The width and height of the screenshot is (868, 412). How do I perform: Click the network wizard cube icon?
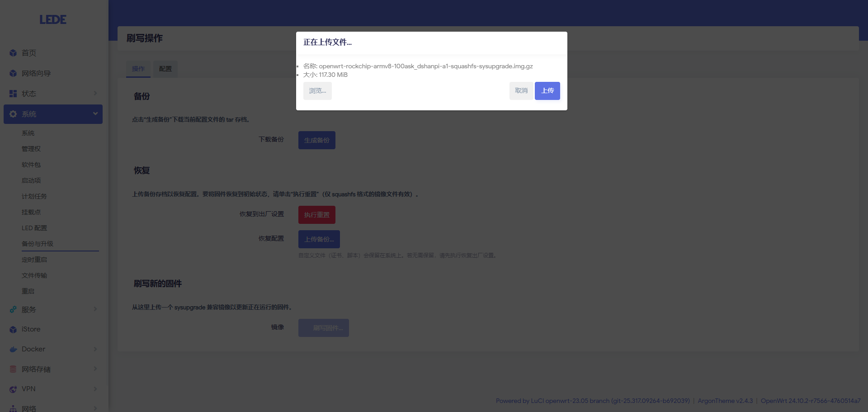13,73
